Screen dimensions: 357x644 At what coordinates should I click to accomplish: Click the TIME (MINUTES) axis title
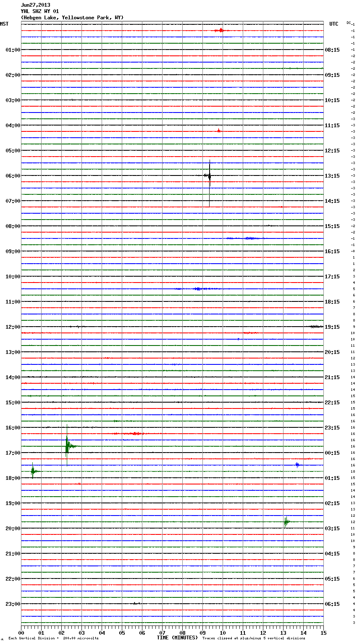coord(177,638)
